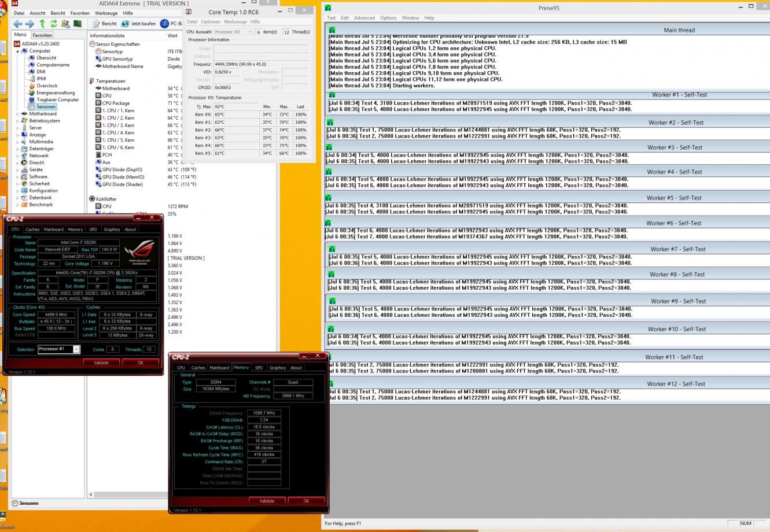
Task: Click OK in CPU-Z processor window
Action: (140, 363)
